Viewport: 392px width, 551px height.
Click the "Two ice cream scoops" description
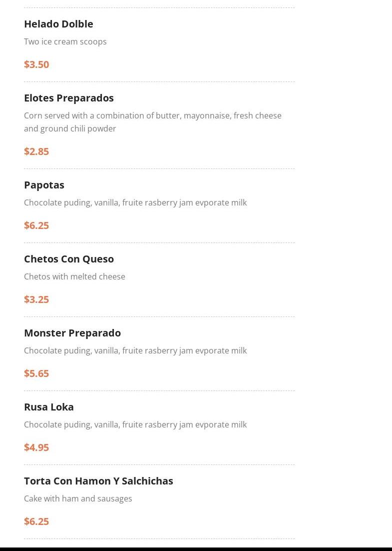click(x=65, y=41)
